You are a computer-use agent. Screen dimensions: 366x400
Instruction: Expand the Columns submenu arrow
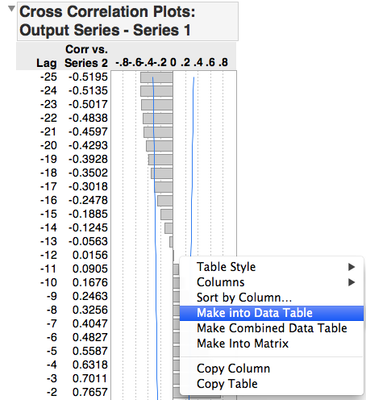[x=351, y=282]
